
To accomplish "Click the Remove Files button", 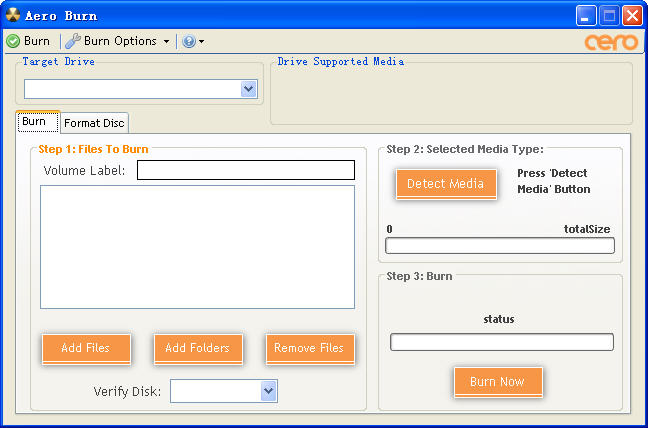I will 310,348.
